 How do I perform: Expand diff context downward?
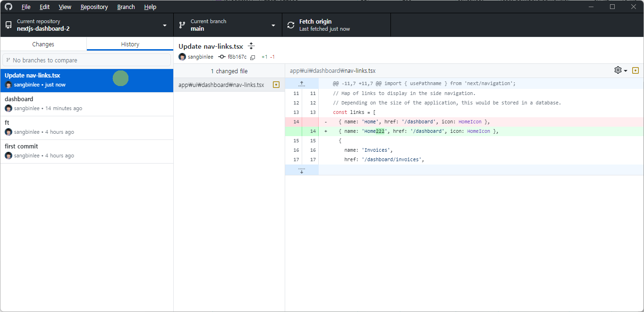302,170
